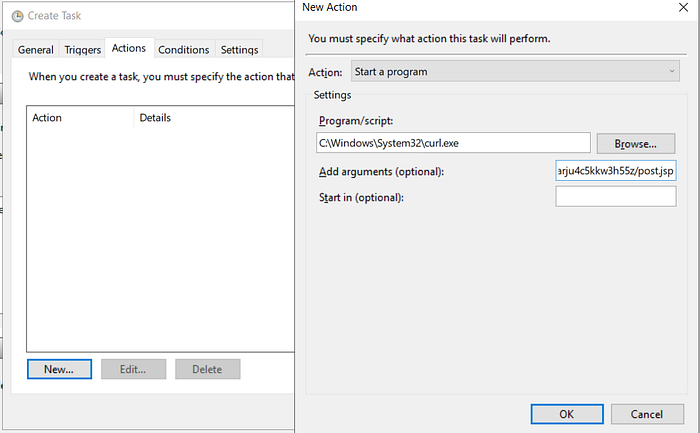Image resolution: width=700 pixels, height=433 pixels.
Task: Confirm the new action with OK
Action: point(567,414)
